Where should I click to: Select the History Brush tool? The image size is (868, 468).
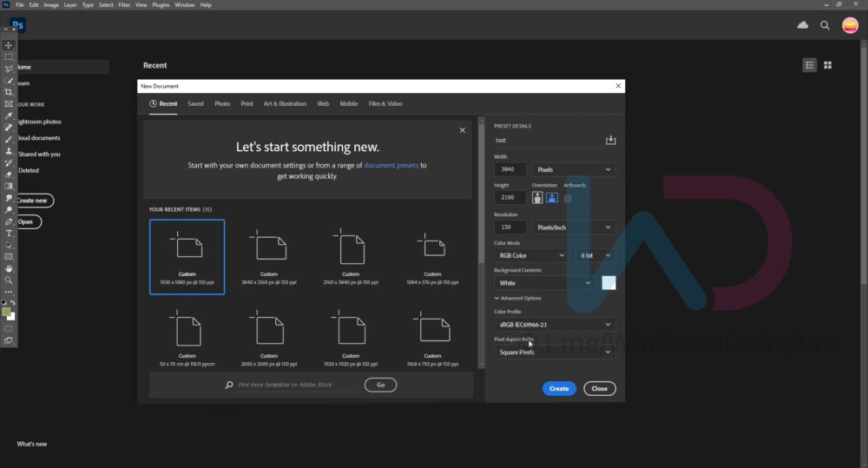[x=9, y=163]
